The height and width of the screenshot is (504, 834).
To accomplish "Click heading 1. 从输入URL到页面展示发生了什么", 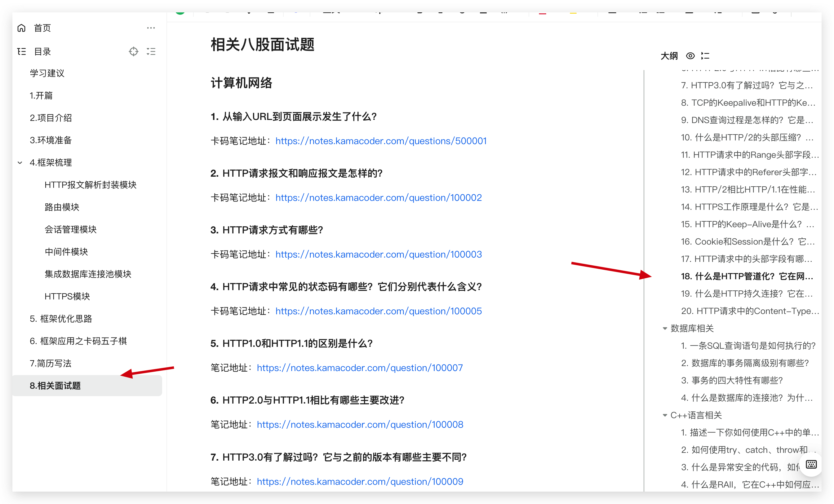I will [294, 117].
